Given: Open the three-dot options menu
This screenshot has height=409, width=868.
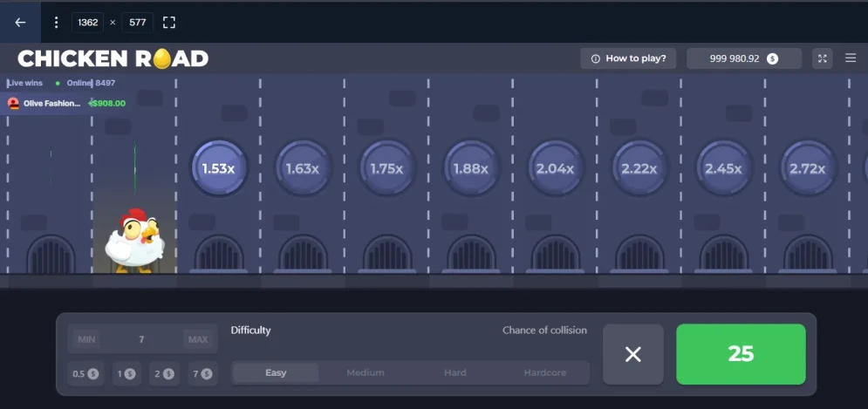Looking at the screenshot, I should (x=56, y=22).
